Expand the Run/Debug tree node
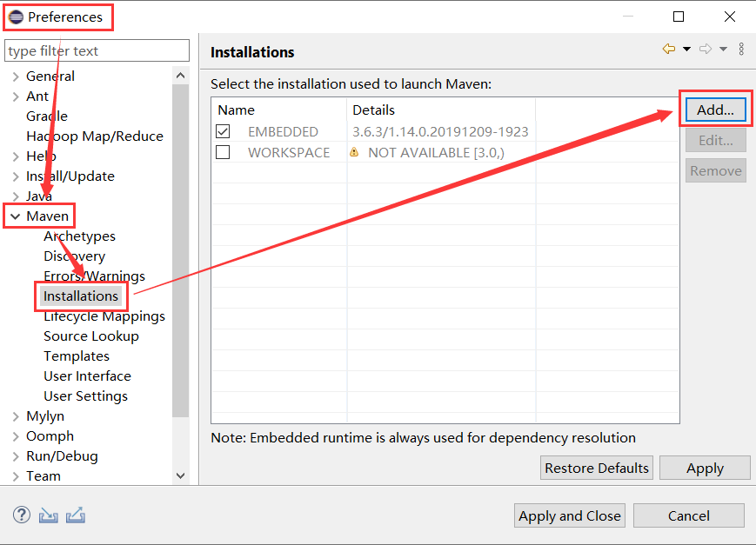Image resolution: width=756 pixels, height=545 pixels. click(x=16, y=456)
